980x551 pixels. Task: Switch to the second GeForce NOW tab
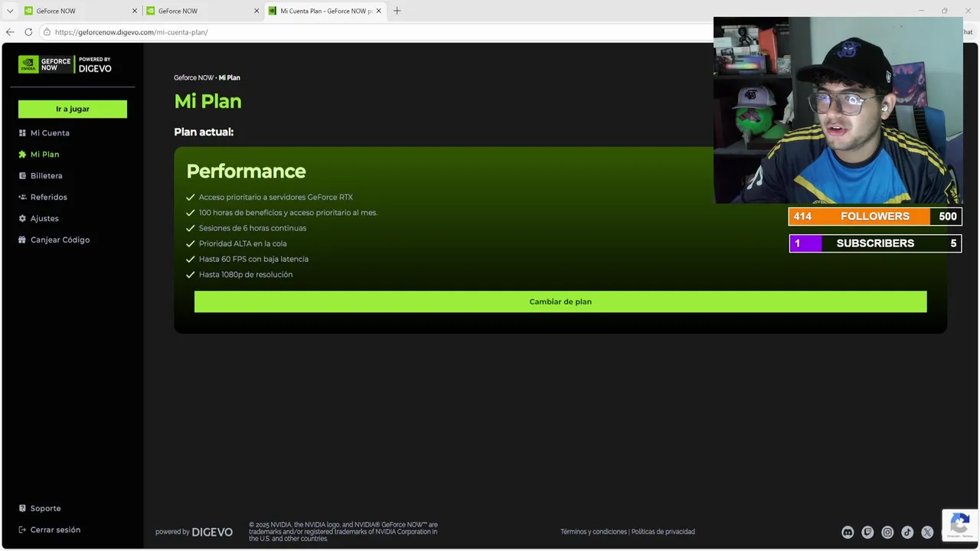click(202, 11)
